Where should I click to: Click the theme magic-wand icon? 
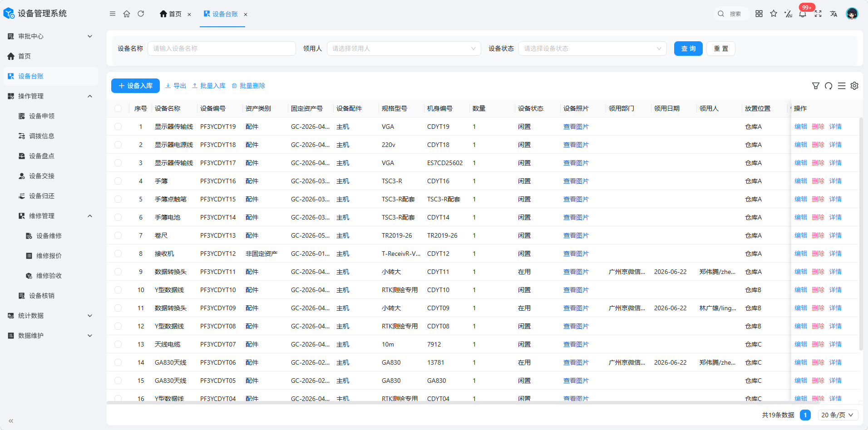tap(788, 14)
